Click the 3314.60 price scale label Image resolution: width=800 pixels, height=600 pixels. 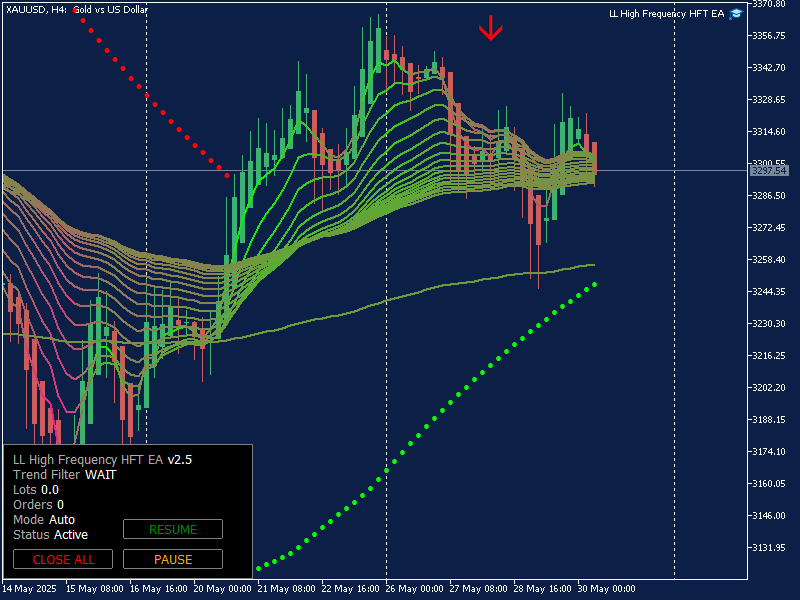(769, 132)
